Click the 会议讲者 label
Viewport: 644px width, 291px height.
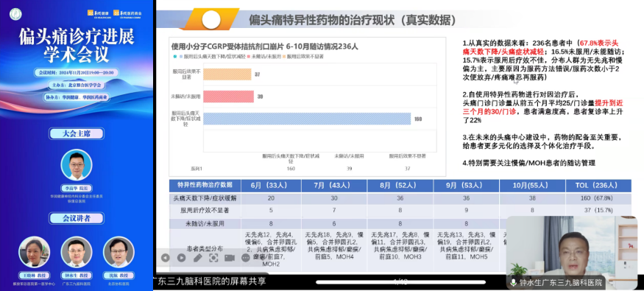coord(77,218)
